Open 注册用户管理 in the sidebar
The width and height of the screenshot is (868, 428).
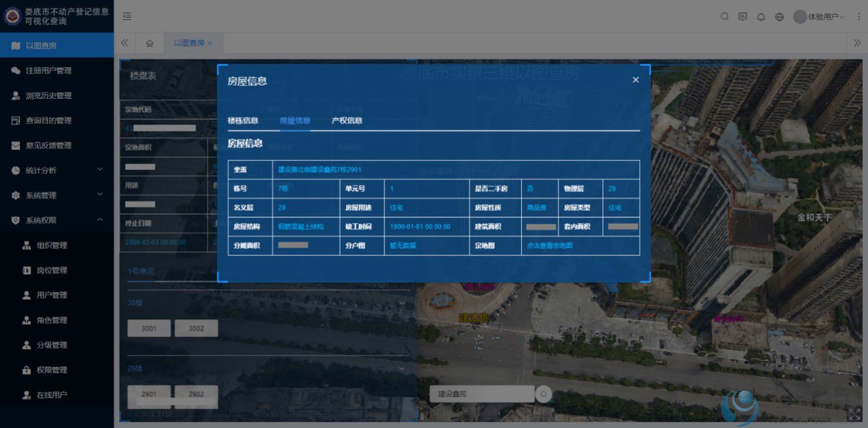57,70
